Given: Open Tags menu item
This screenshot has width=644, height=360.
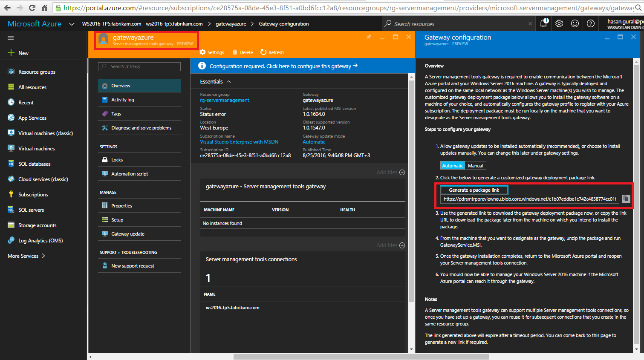Looking at the screenshot, I should point(139,114).
